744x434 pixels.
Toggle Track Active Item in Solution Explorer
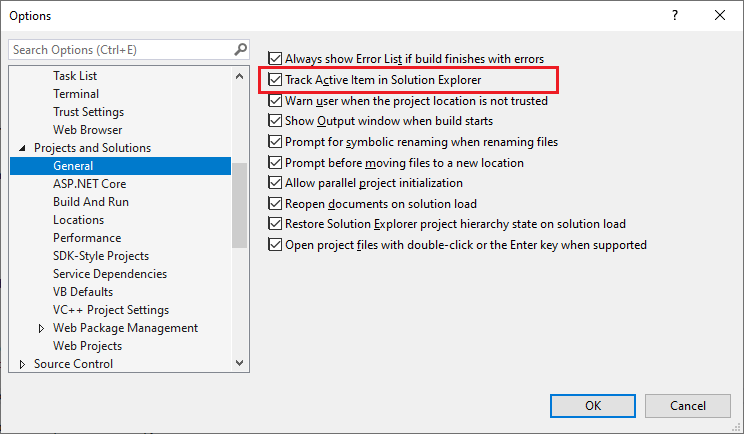tap(277, 79)
